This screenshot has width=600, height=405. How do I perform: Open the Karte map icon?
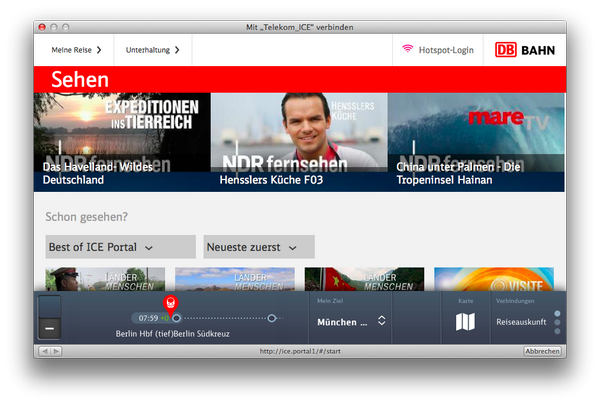(465, 322)
